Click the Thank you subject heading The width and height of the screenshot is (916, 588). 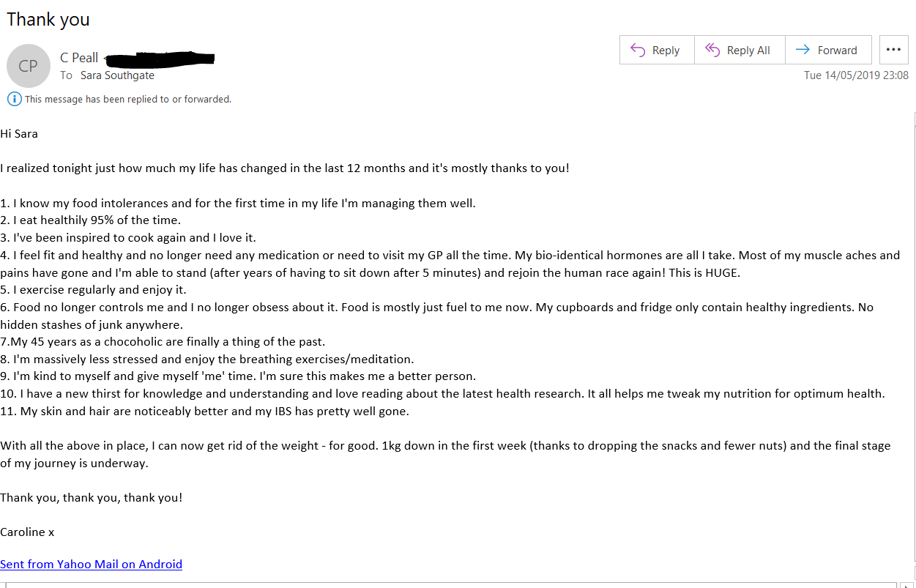(x=48, y=19)
